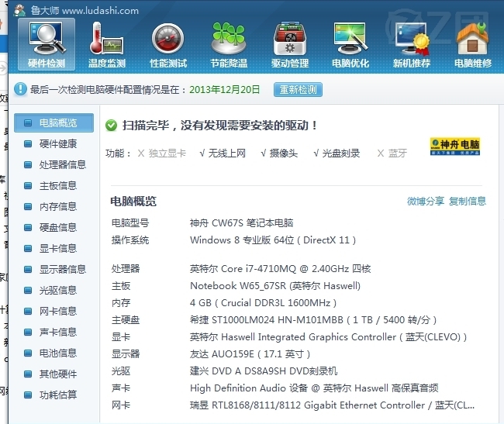Image resolution: width=504 pixels, height=424 pixels.
Task: Click the 电脑概览 section heading
Action: pyautogui.click(x=133, y=201)
